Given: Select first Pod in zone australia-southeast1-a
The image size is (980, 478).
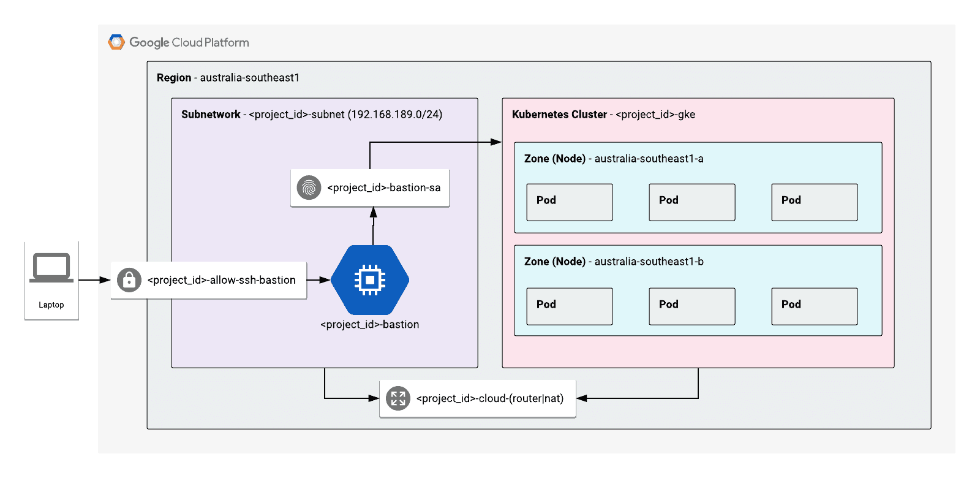Looking at the screenshot, I should (570, 202).
